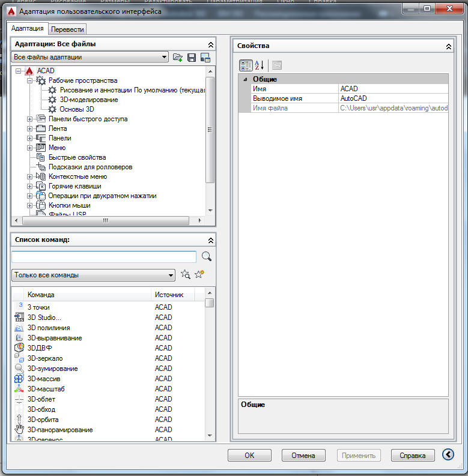This screenshot has height=476, width=468.
Task: Select the 3D-массив command icon
Action: (19, 379)
